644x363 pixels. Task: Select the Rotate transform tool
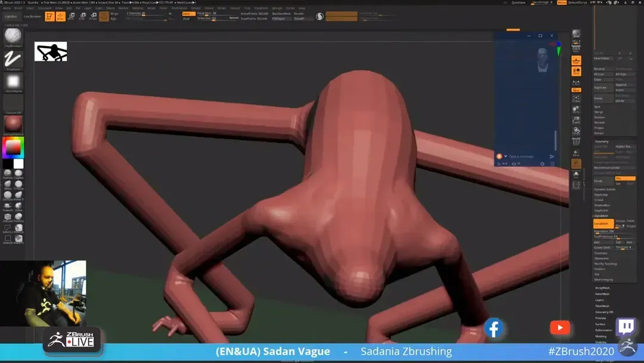[x=92, y=16]
